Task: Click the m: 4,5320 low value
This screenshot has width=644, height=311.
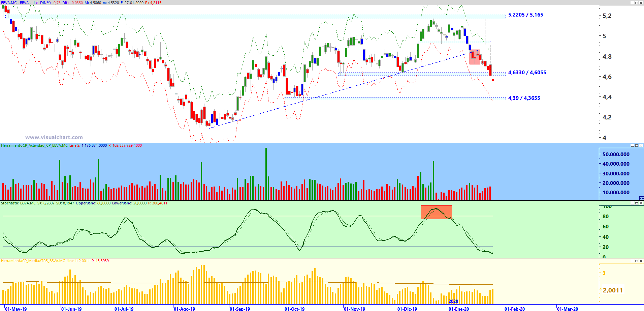Action: pyautogui.click(x=111, y=3)
